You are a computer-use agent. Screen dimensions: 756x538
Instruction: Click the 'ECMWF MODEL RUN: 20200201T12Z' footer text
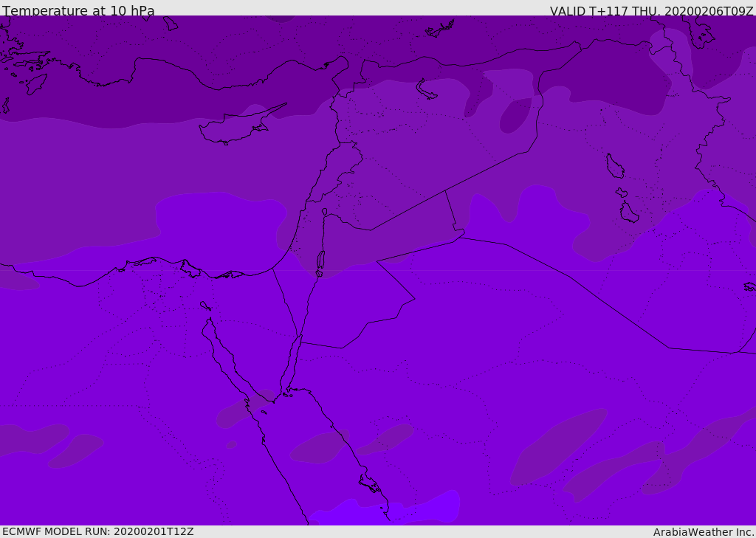click(x=98, y=532)
